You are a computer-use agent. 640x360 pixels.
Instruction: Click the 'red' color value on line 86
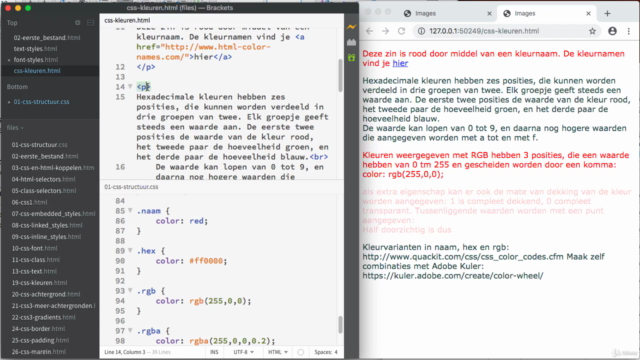(196, 221)
